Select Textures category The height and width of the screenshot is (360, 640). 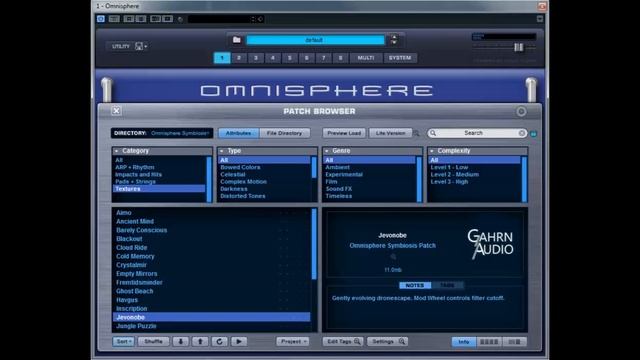(159, 189)
